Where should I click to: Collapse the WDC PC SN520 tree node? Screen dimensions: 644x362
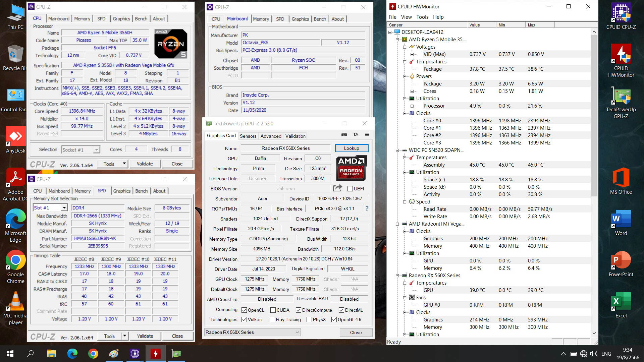click(x=397, y=150)
